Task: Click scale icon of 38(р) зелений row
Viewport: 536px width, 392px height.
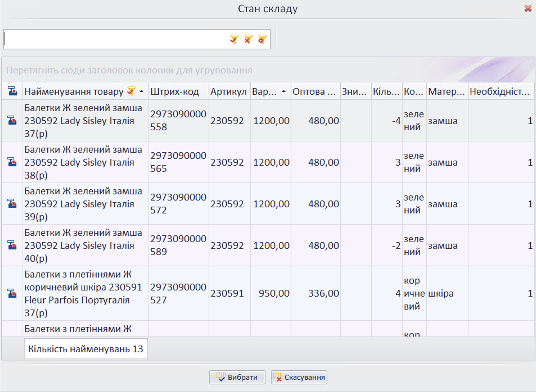Action: point(12,162)
